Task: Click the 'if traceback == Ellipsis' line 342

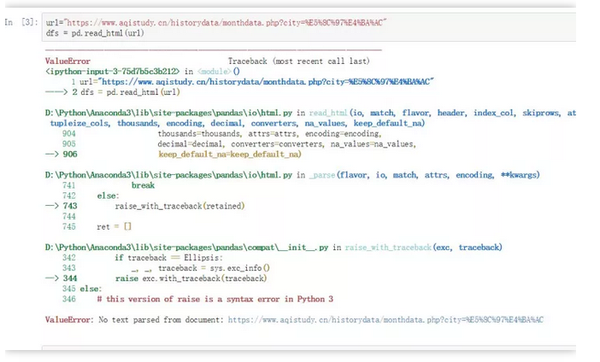Action: click(x=168, y=258)
